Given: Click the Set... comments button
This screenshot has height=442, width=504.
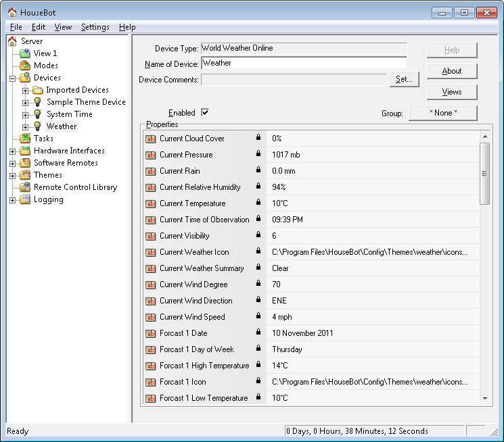Looking at the screenshot, I should coord(405,79).
